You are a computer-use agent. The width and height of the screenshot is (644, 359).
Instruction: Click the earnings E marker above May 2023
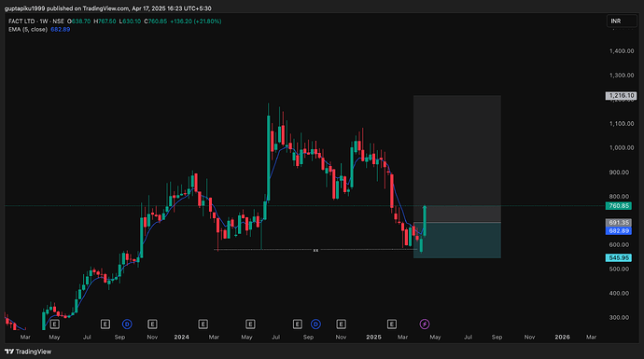[55, 324]
